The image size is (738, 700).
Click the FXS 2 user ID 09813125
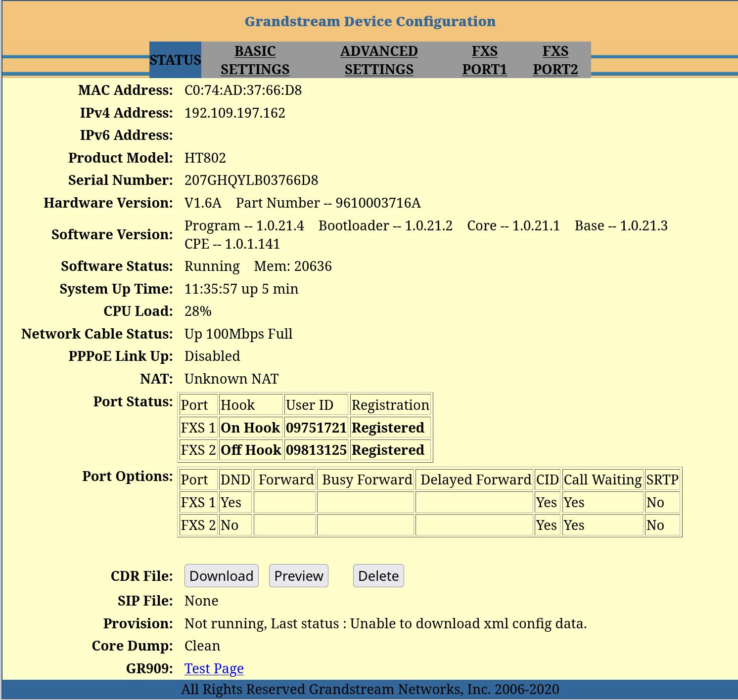point(316,450)
